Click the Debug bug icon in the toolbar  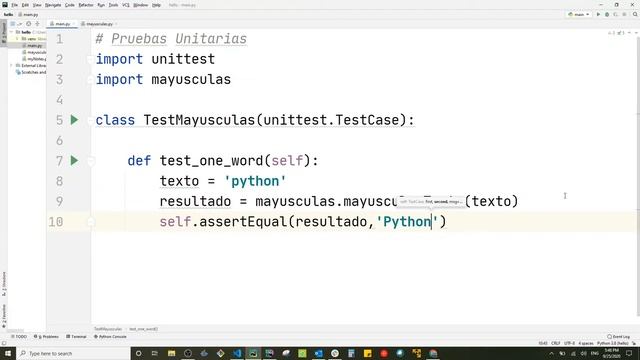coord(607,14)
